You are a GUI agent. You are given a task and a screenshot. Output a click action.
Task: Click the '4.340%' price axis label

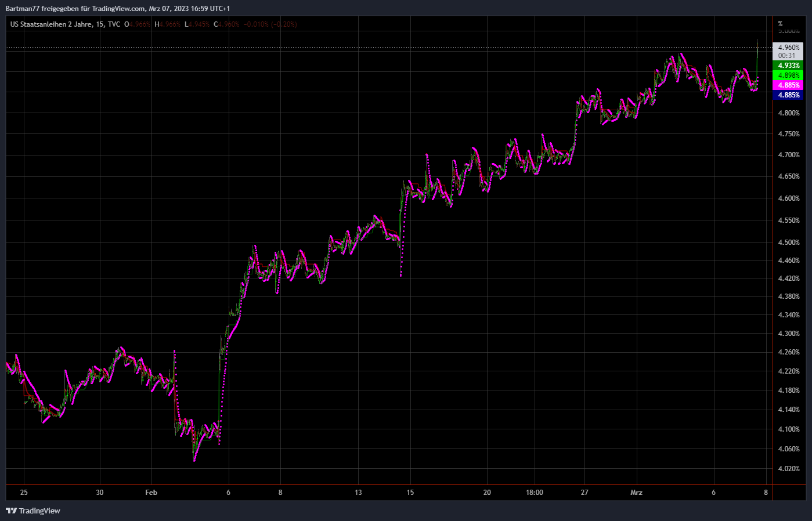pyautogui.click(x=789, y=315)
